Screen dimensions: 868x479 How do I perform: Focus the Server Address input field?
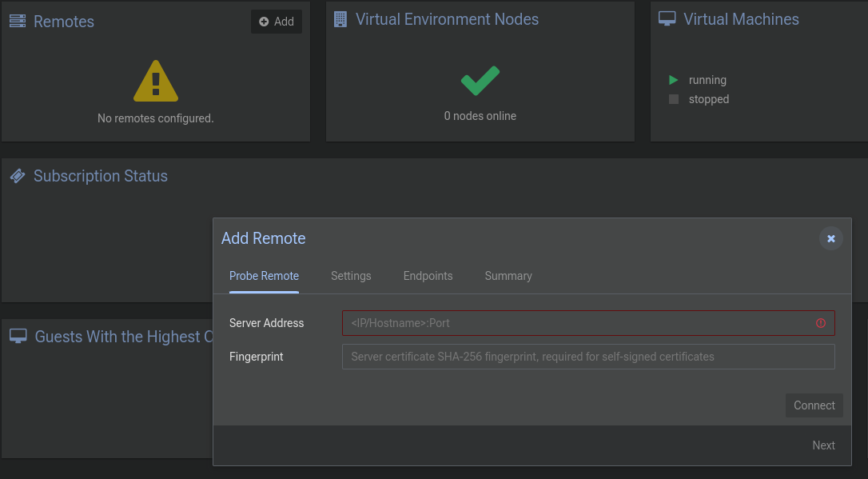point(575,323)
